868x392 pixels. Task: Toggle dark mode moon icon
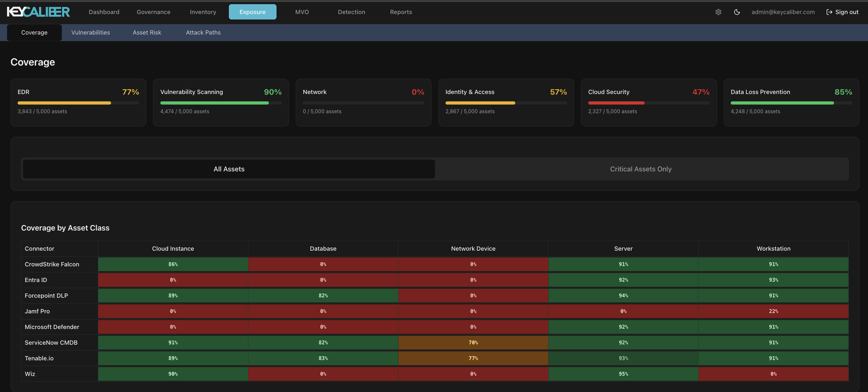737,12
